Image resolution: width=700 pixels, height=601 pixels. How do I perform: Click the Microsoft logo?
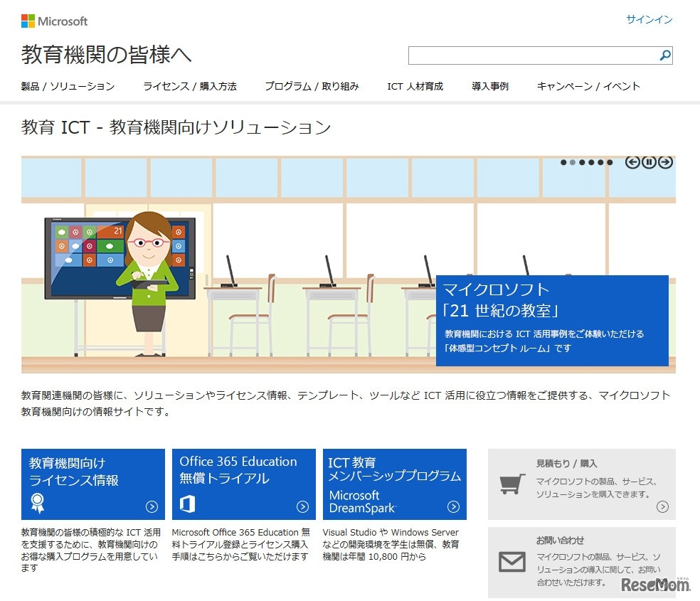(55, 21)
